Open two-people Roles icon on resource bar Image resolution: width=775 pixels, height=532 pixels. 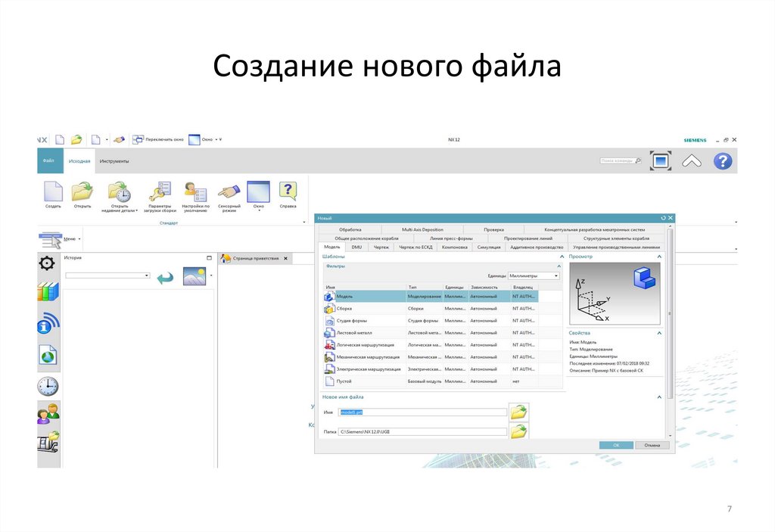tap(48, 413)
